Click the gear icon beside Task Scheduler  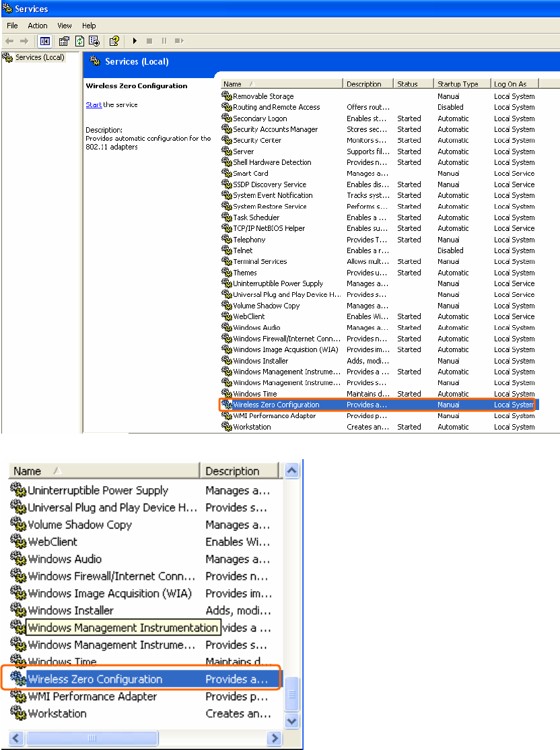click(227, 217)
